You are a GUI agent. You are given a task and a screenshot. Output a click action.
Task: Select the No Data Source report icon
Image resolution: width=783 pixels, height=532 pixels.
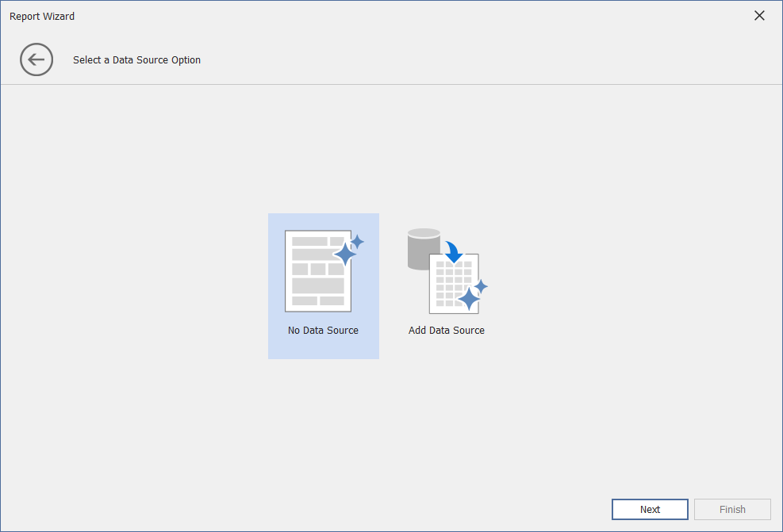pyautogui.click(x=319, y=271)
